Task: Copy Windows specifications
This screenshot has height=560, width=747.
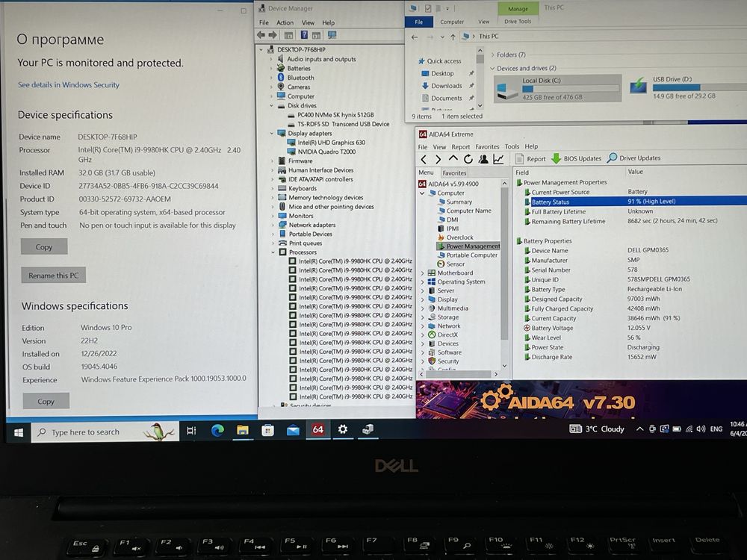Action: [46, 401]
